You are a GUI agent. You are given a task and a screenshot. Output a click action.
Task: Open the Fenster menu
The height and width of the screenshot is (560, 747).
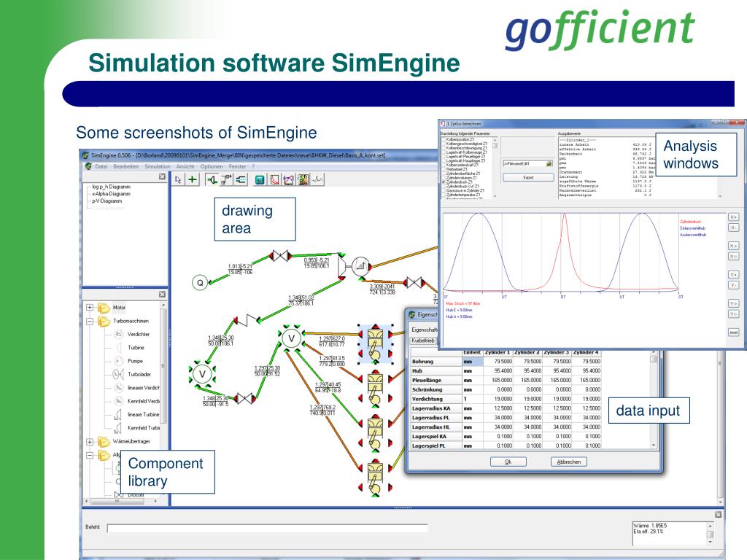coord(237,167)
